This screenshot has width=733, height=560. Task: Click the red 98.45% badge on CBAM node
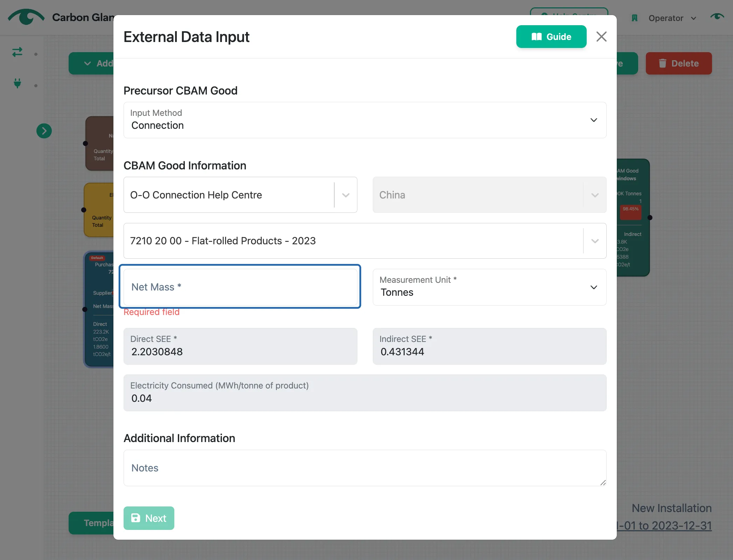click(x=630, y=212)
